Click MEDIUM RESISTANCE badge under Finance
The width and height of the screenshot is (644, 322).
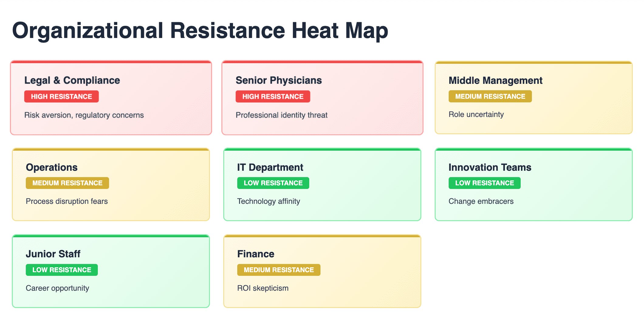coord(279,270)
